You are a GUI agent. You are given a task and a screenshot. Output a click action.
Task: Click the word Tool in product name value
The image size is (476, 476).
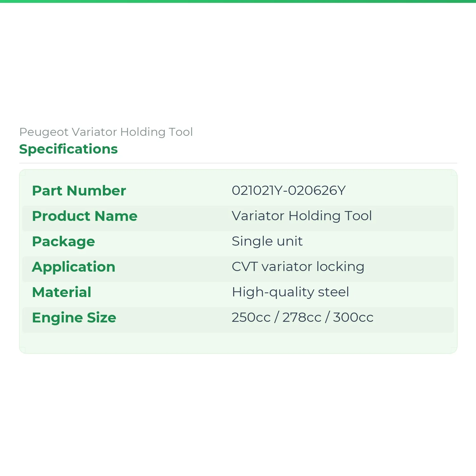pyautogui.click(x=358, y=216)
